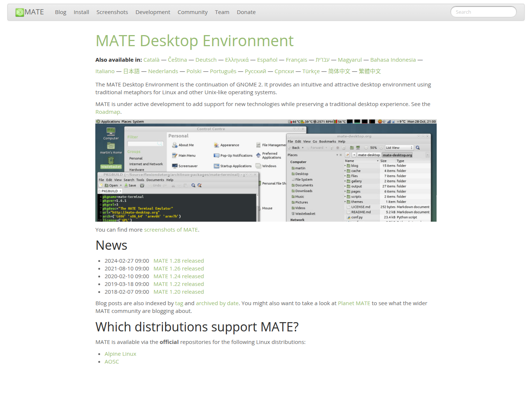Click the MATE desktop screenshot image
Image resolution: width=532 pixels, height=399 pixels.
pos(266,170)
